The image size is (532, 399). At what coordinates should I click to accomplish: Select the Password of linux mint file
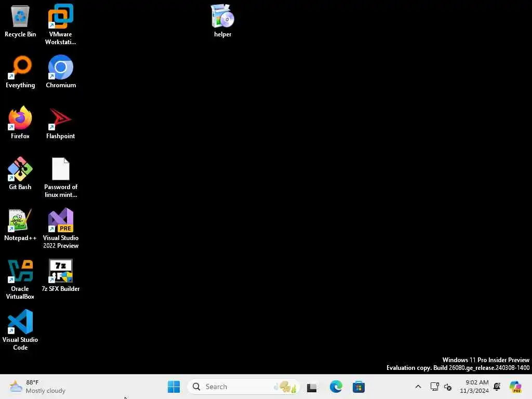click(61, 178)
